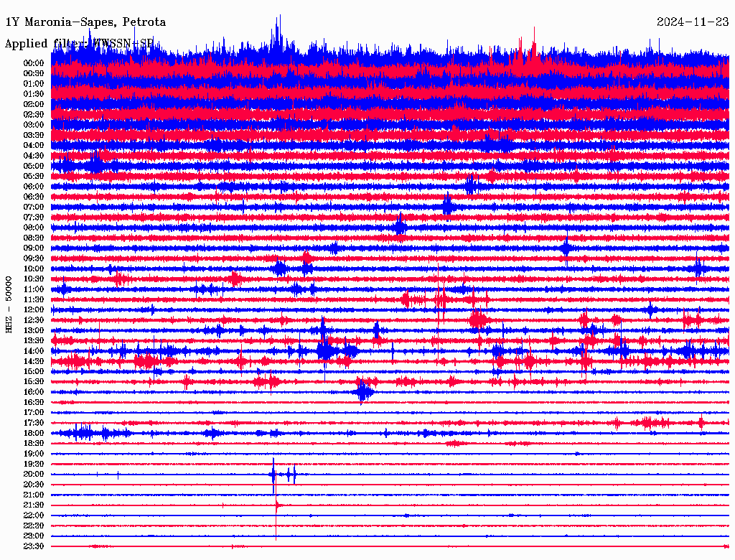Select the 04:00 time label
Viewport: 735px width, 560px height.
click(x=34, y=146)
